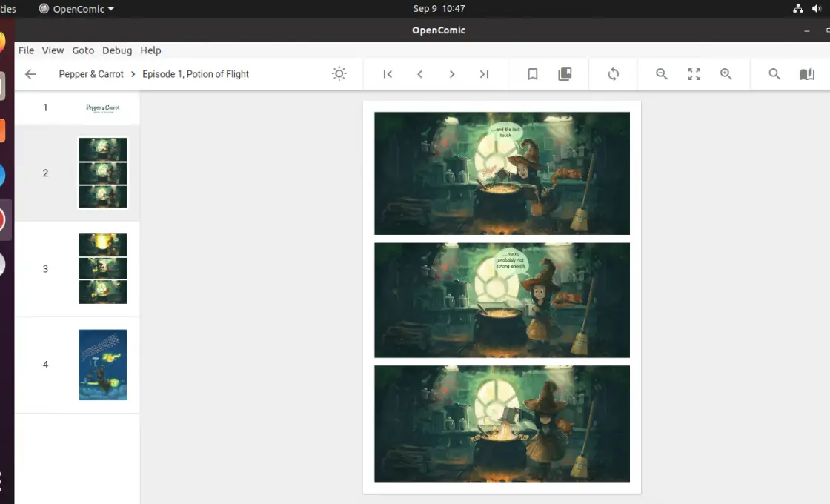Click Episode 1, Potion of Flight breadcrumb

[196, 74]
